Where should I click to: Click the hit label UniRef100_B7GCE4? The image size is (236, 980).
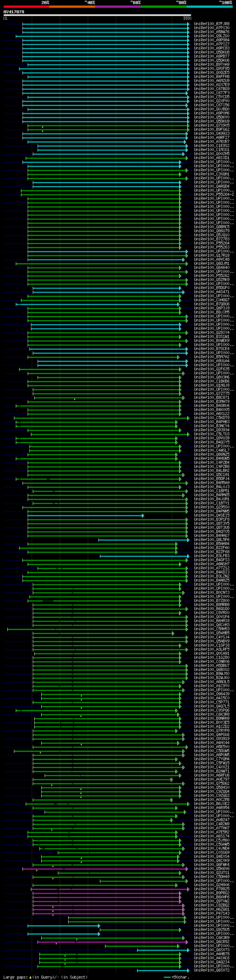[212, 349]
